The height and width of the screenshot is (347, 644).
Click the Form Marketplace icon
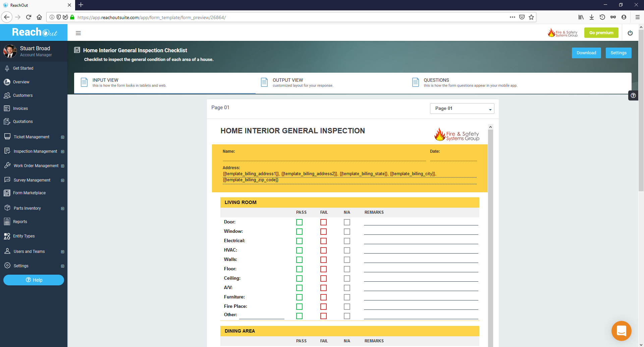tap(7, 193)
